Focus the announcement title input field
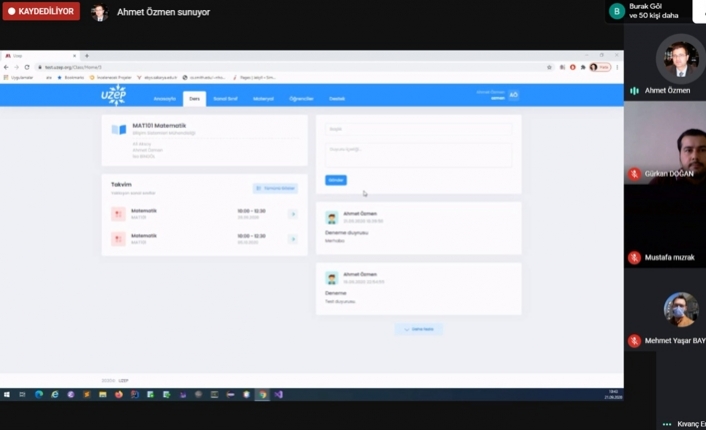This screenshot has width=706, height=430. [418, 129]
